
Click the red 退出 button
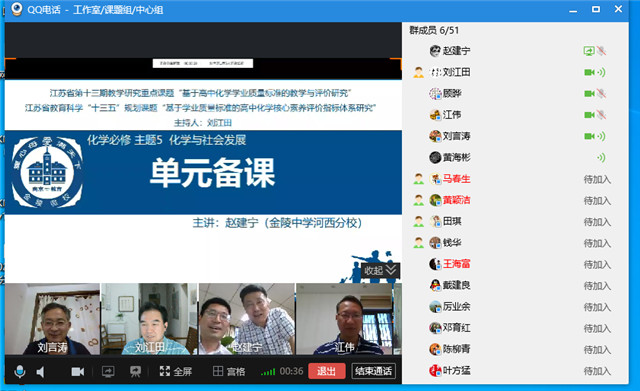pyautogui.click(x=327, y=371)
